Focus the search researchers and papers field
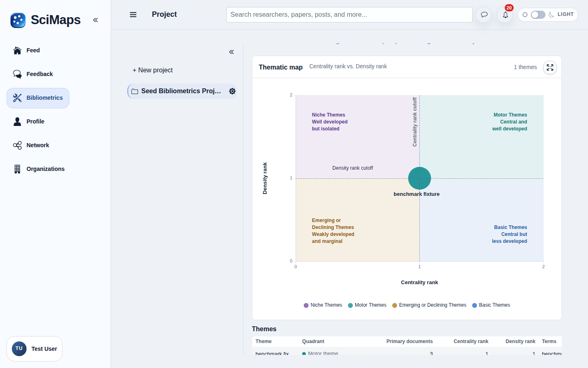588x368 pixels. (x=350, y=15)
